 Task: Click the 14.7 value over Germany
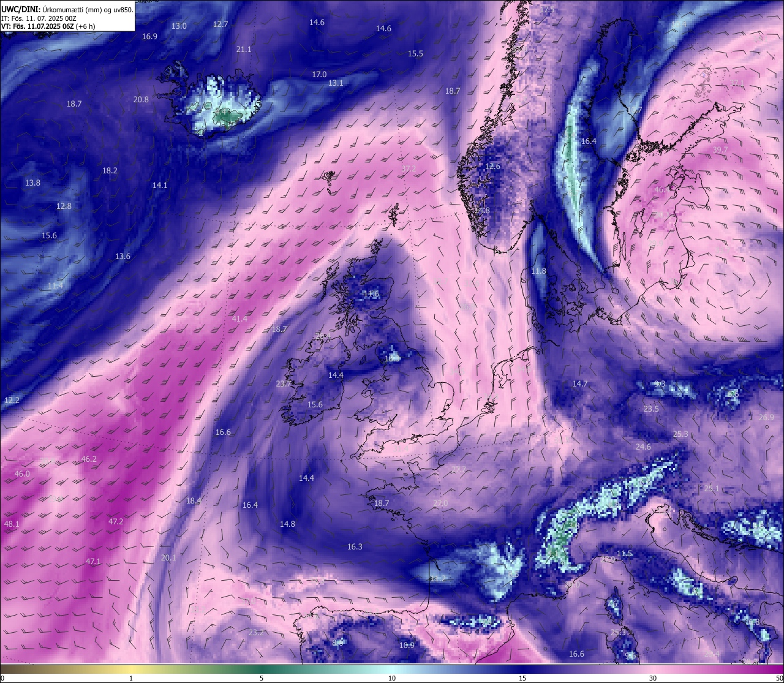580,384
